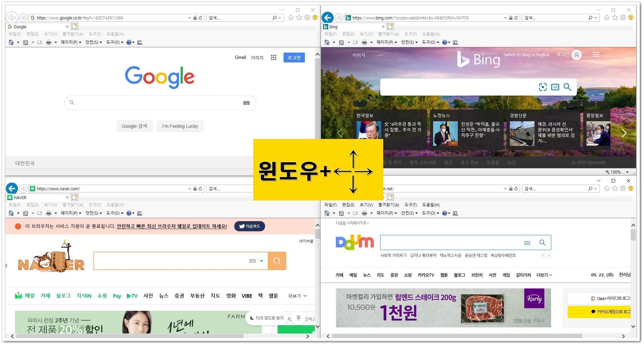Screen dimensions: 644x345
Task: Click I'm Feeling Lucky button
Action: click(x=180, y=126)
